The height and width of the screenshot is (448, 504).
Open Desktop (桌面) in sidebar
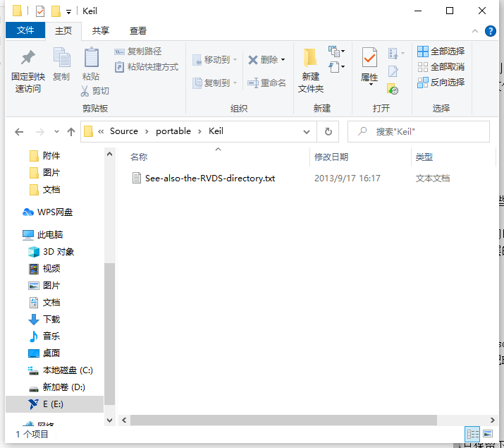pos(44,353)
